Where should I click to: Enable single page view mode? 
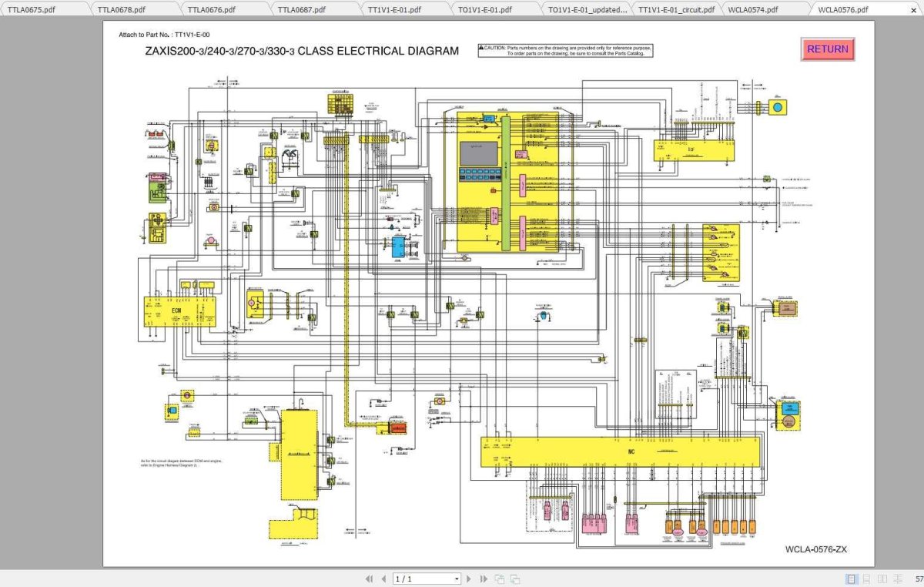pos(852,579)
